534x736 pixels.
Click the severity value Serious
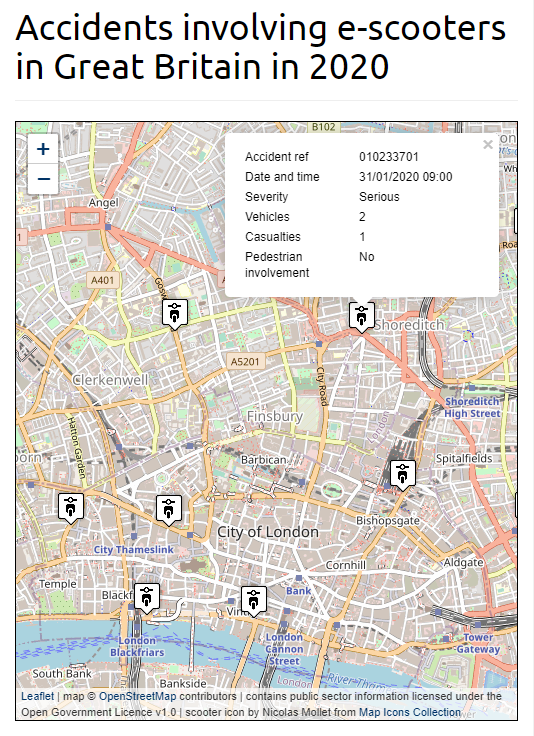pyautogui.click(x=379, y=197)
